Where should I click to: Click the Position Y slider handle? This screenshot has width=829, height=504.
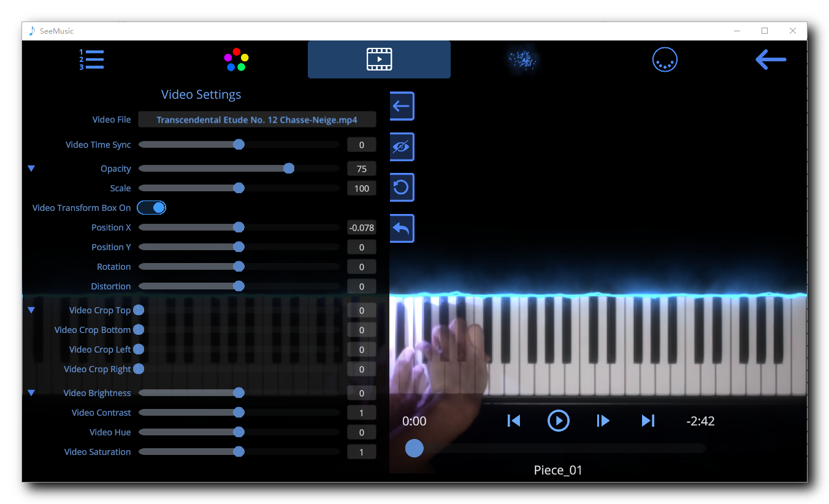coord(239,247)
